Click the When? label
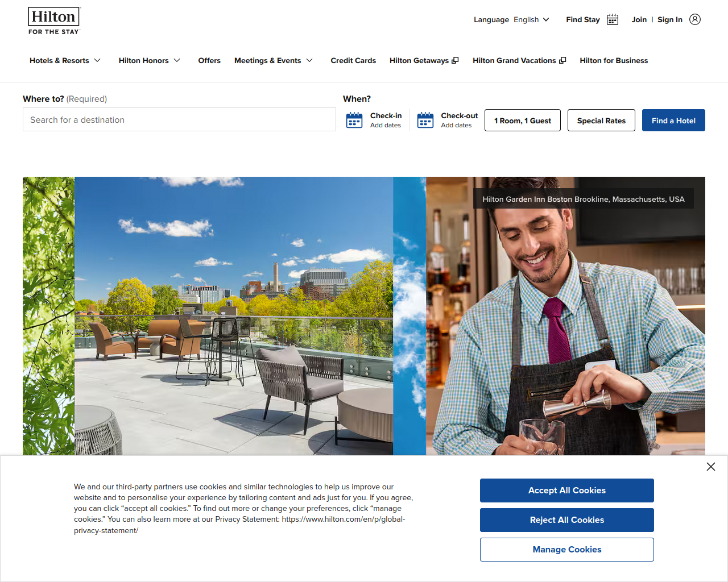Viewport: 728px width, 582px height. point(357,99)
